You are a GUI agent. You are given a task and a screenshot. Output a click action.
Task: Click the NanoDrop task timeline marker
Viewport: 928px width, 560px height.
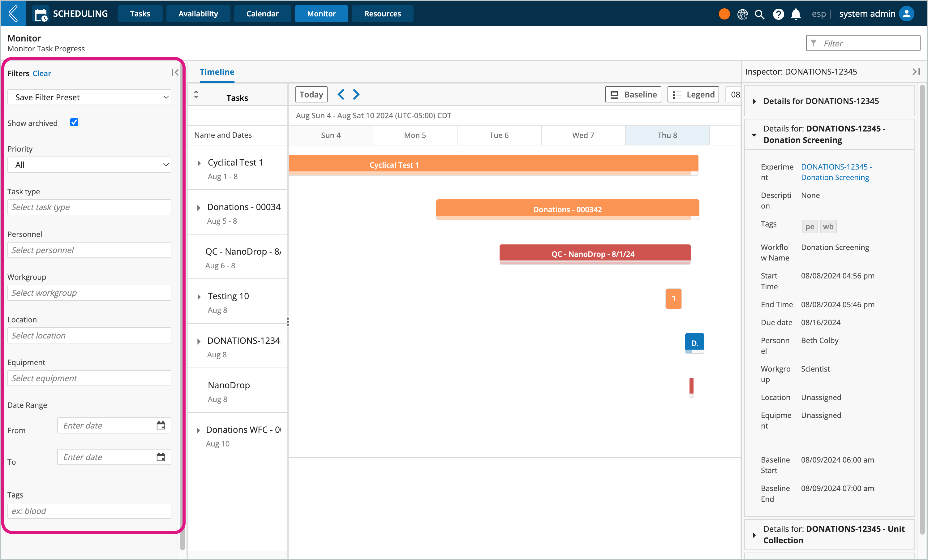(691, 386)
